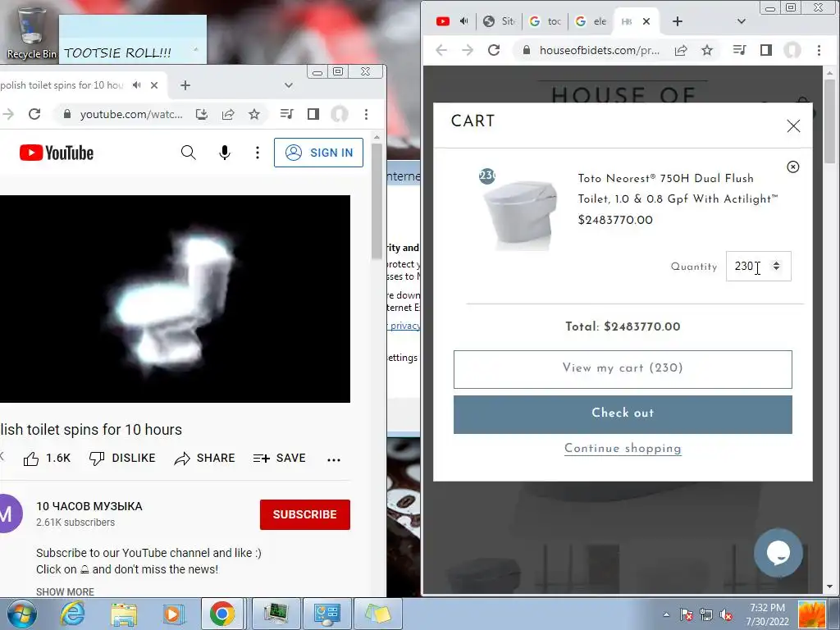
Task: Switch to polish toilet spins tab
Action: click(x=62, y=85)
